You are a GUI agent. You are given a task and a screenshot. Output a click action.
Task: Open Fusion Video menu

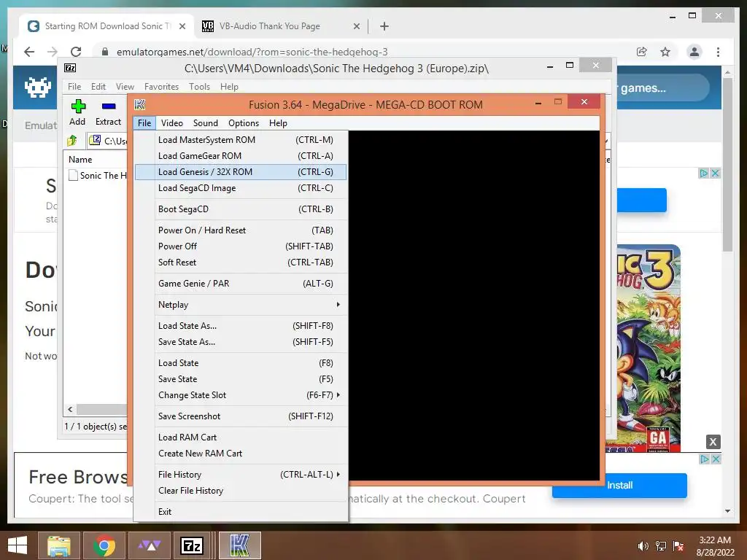pos(171,122)
